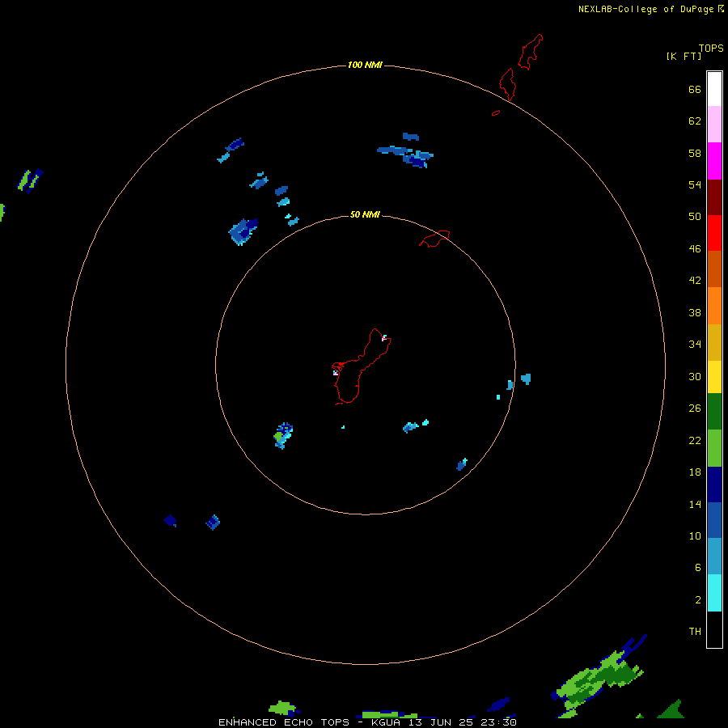The width and height of the screenshot is (728, 728).
Task: Click the ENHANCED ECHO TOPS KGUA timestamp caption
Action: tap(367, 722)
